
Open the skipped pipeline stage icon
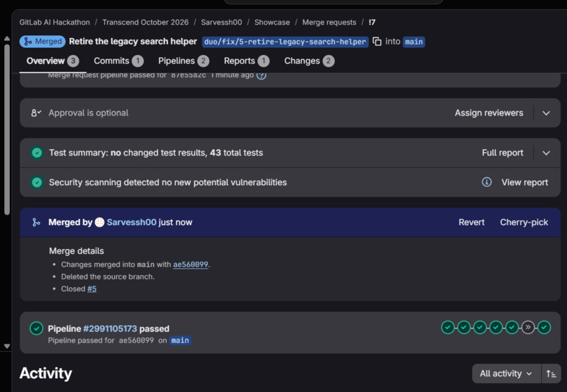[528, 327]
